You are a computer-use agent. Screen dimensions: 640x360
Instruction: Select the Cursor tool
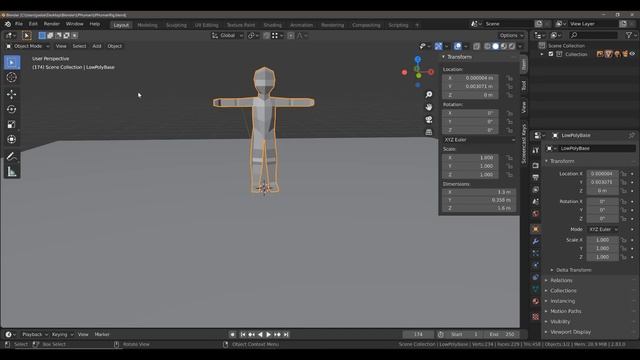click(12, 77)
